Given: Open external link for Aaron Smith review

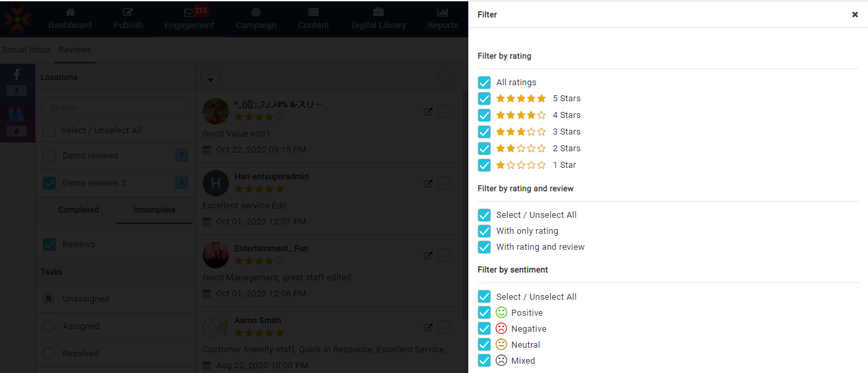Looking at the screenshot, I should [428, 327].
